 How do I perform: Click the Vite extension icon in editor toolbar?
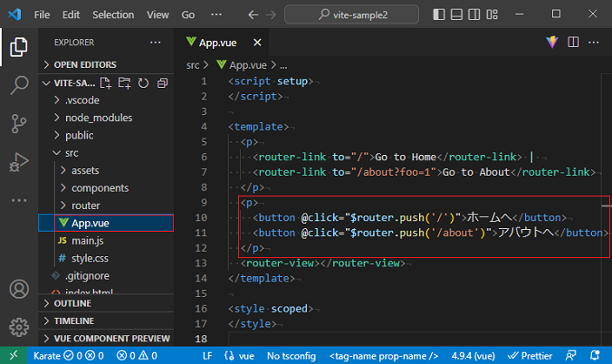[552, 43]
